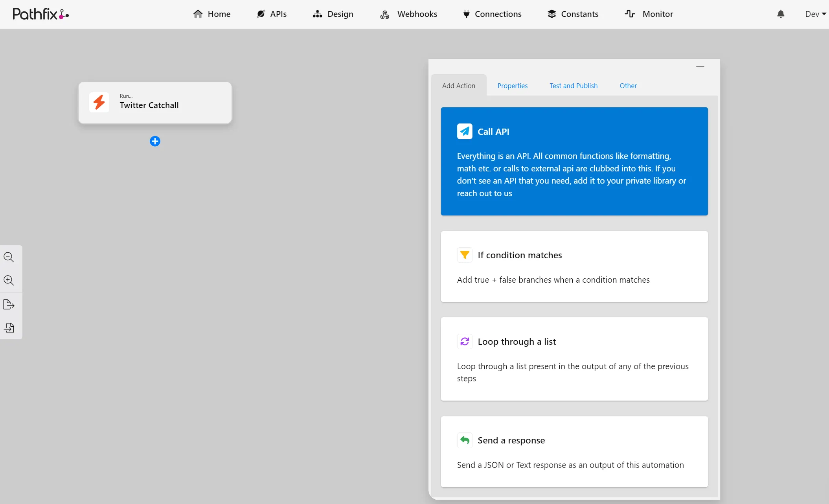
Task: Click the Pathfix logo
Action: click(x=40, y=14)
